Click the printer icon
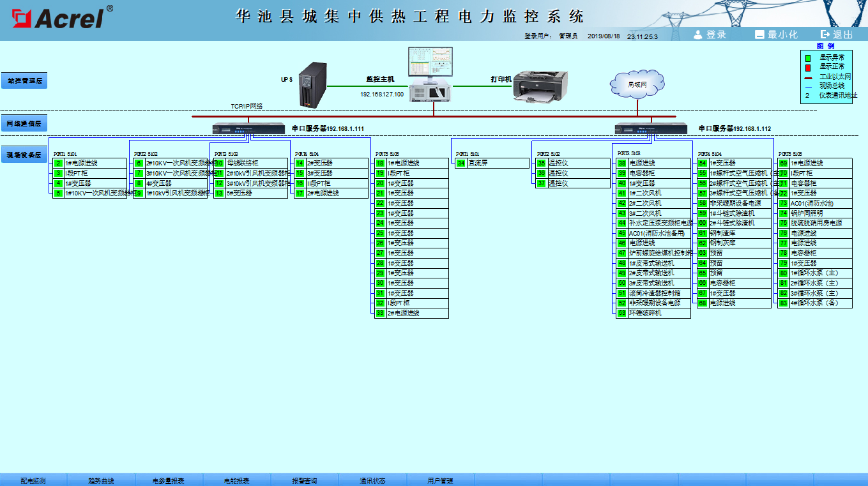The width and height of the screenshot is (868, 486). click(541, 84)
